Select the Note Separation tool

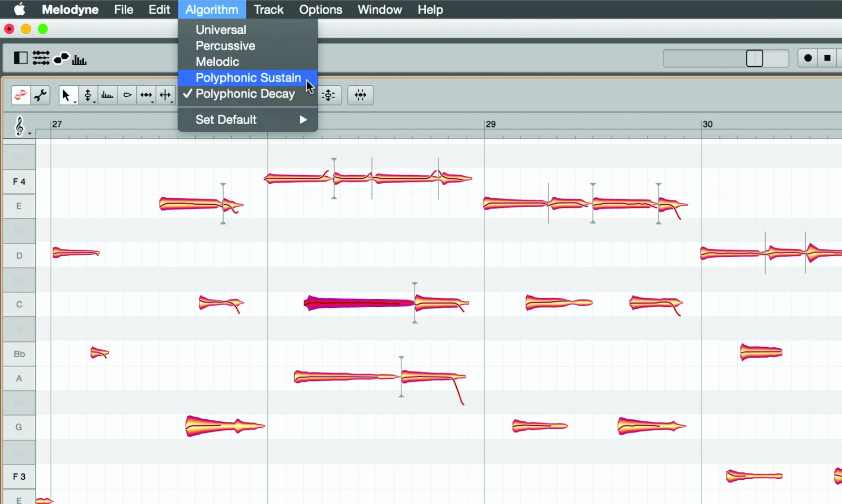(165, 95)
